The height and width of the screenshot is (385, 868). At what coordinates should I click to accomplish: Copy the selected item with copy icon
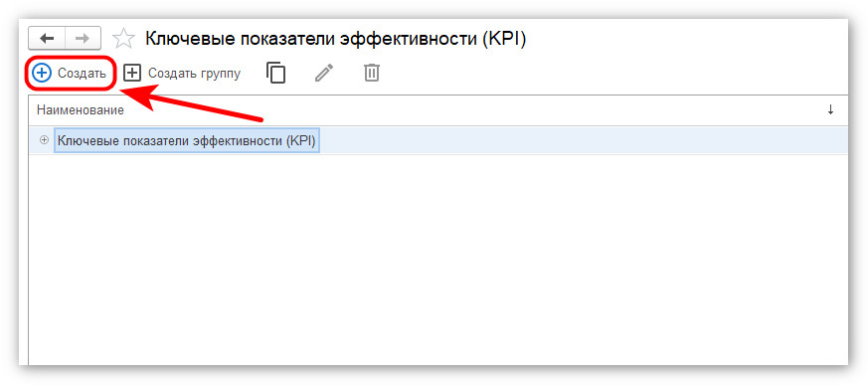click(276, 73)
